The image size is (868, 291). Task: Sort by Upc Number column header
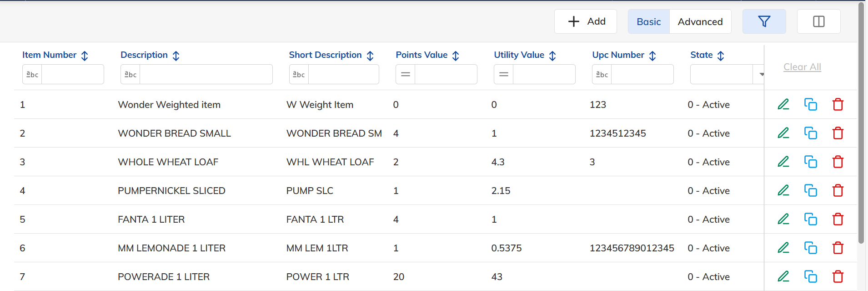(624, 55)
